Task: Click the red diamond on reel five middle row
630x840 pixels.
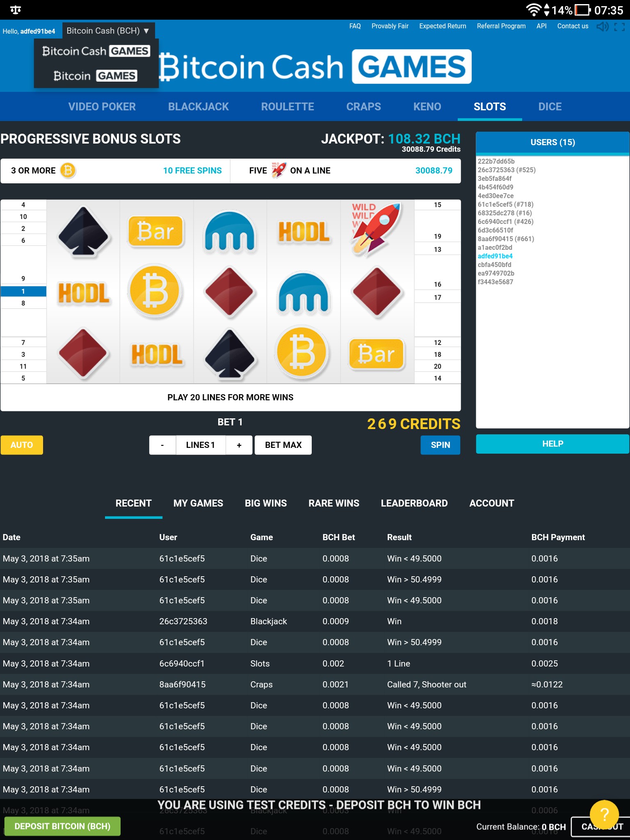Action: pos(377,292)
